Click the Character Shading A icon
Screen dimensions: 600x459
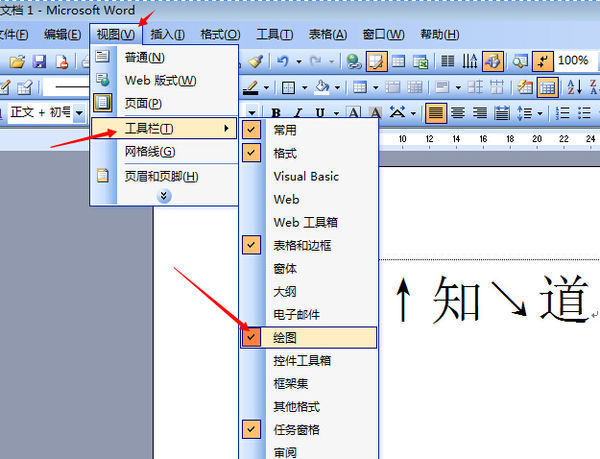coord(376,113)
